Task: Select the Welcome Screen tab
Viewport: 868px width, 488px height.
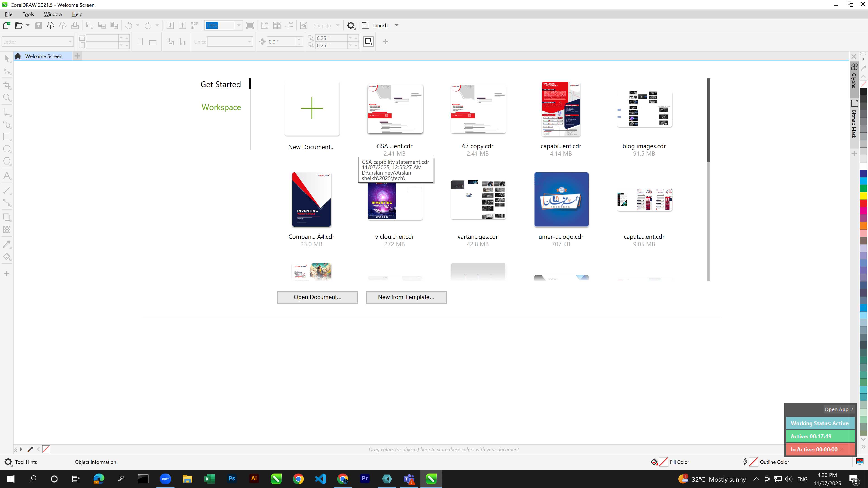Action: pyautogui.click(x=43, y=56)
